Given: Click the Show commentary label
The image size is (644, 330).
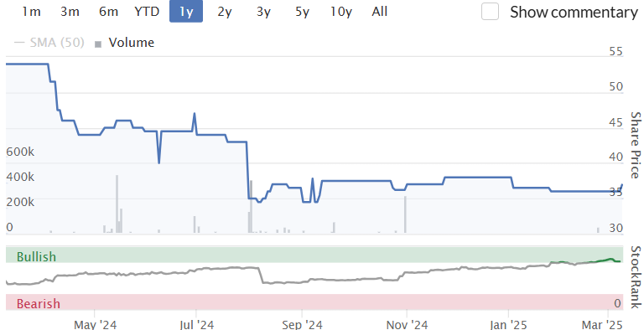Looking at the screenshot, I should click(574, 13).
